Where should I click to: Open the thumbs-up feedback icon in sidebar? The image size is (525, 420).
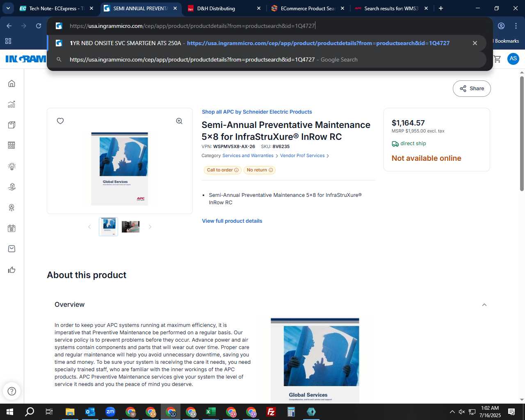point(11,269)
